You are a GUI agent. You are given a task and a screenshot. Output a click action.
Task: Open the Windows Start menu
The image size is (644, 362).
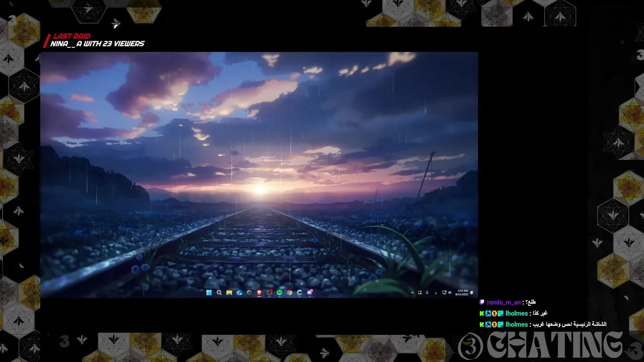point(209,293)
